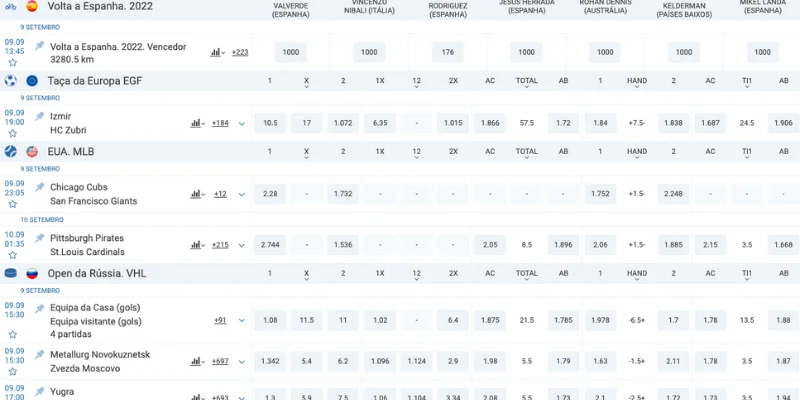Open statistics chart for Volta a Espanha event
The width and height of the screenshot is (800, 400).
click(x=217, y=53)
